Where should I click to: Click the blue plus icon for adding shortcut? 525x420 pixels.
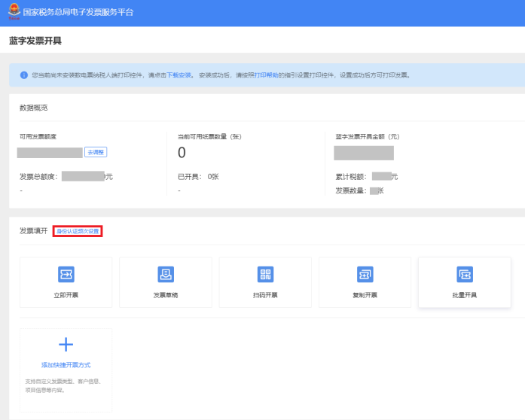tap(66, 345)
